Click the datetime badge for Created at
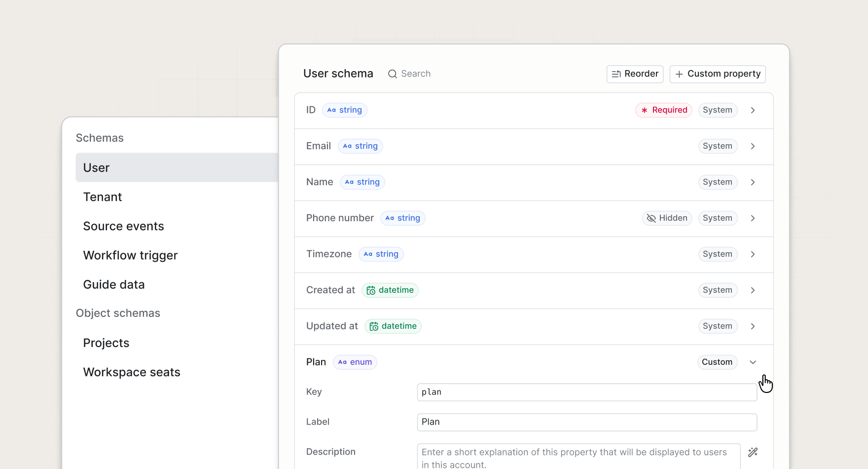 click(390, 290)
